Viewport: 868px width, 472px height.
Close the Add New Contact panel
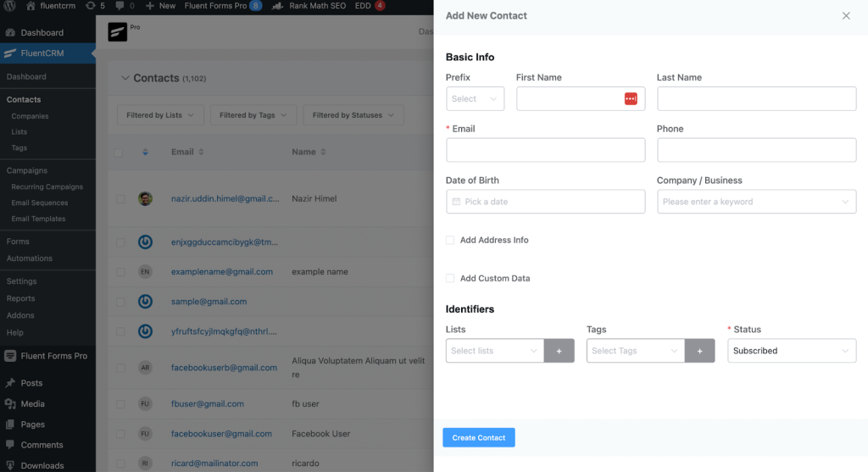click(846, 16)
